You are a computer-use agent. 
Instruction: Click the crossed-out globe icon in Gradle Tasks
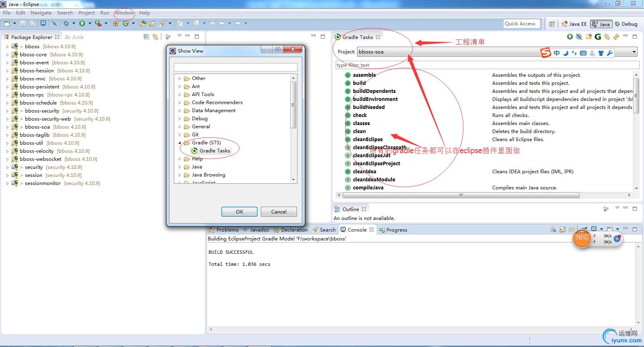579,37
